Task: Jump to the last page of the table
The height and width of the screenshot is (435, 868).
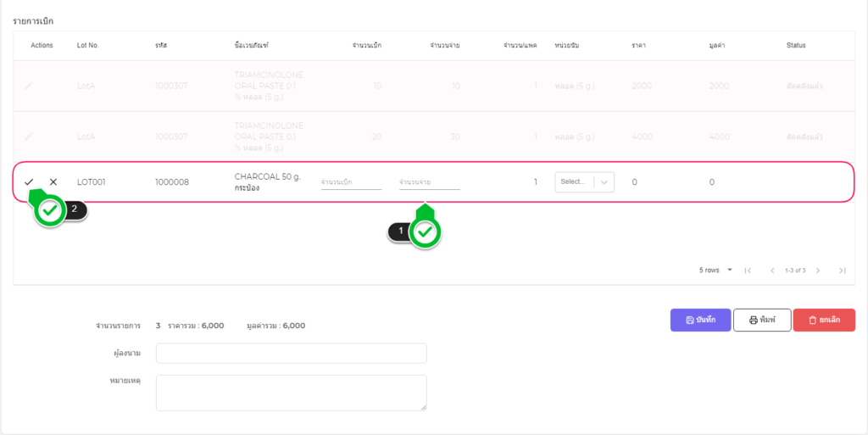Action: point(842,270)
